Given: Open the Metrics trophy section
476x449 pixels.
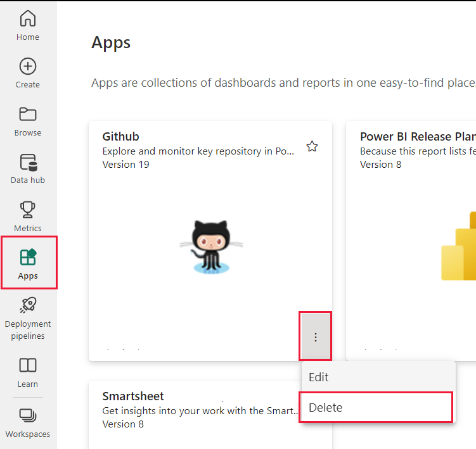Looking at the screenshot, I should coord(28,217).
